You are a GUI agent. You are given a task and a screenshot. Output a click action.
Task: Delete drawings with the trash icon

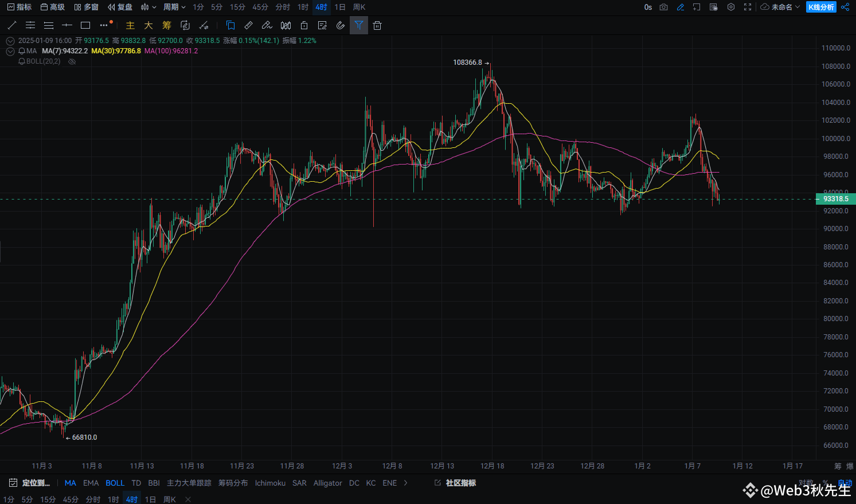377,25
